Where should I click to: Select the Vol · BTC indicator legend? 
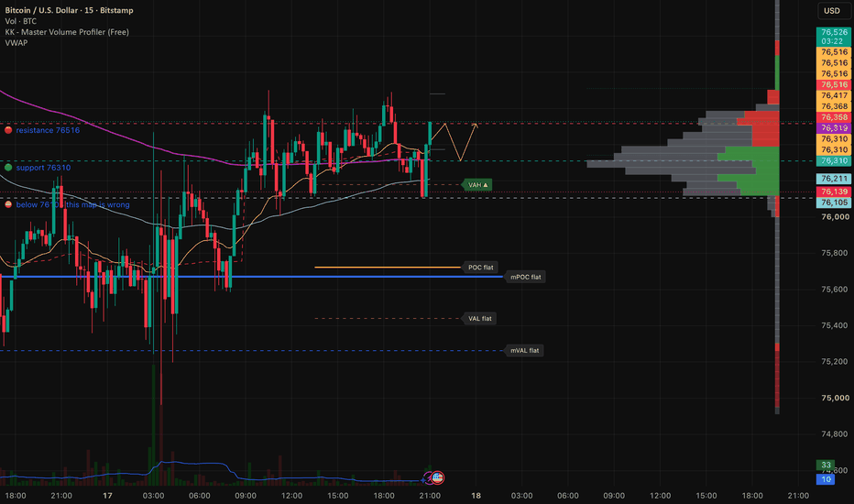pos(21,21)
